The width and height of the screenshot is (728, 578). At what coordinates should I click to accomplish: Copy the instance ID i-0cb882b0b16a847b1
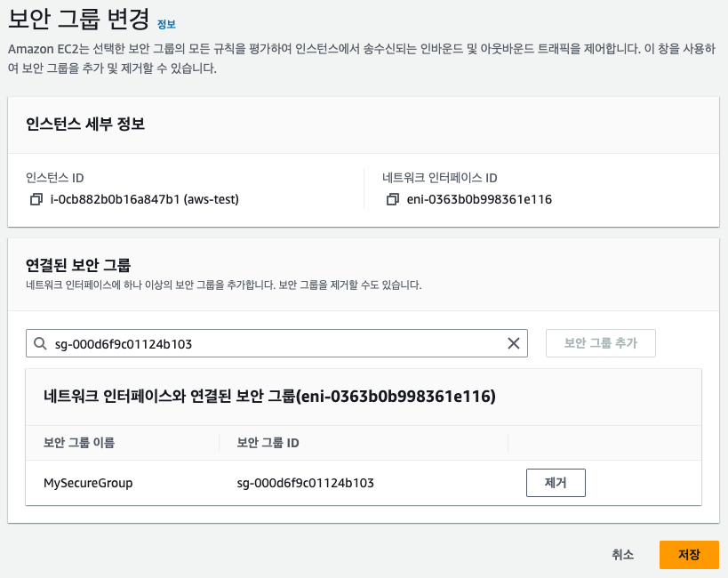(x=36, y=199)
